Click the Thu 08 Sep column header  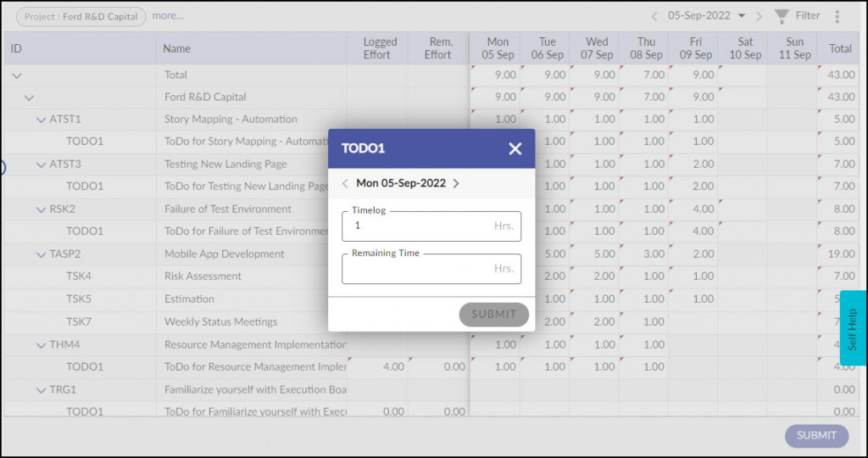click(644, 48)
